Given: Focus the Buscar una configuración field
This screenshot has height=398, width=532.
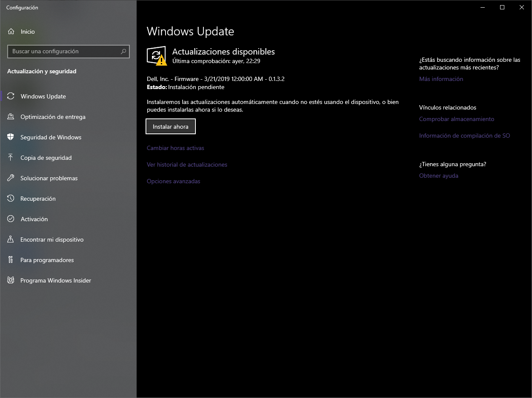Looking at the screenshot, I should (69, 52).
